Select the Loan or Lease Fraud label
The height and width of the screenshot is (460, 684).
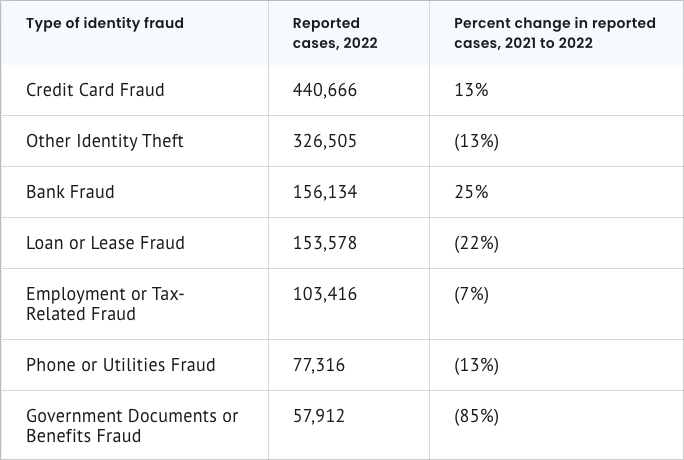click(106, 243)
